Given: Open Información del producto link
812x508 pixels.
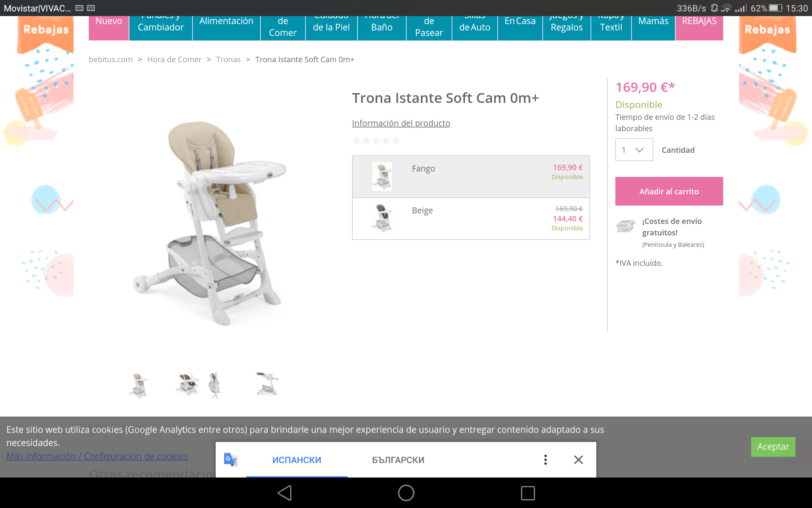Looking at the screenshot, I should pyautogui.click(x=401, y=123).
